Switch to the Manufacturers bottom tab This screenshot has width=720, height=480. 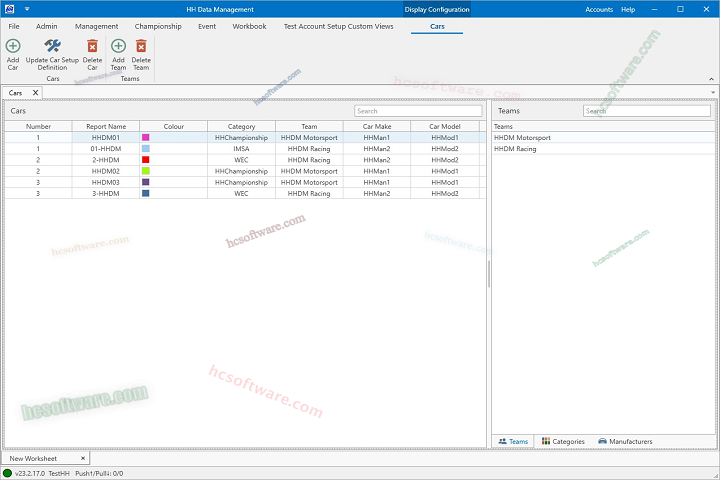coord(625,441)
